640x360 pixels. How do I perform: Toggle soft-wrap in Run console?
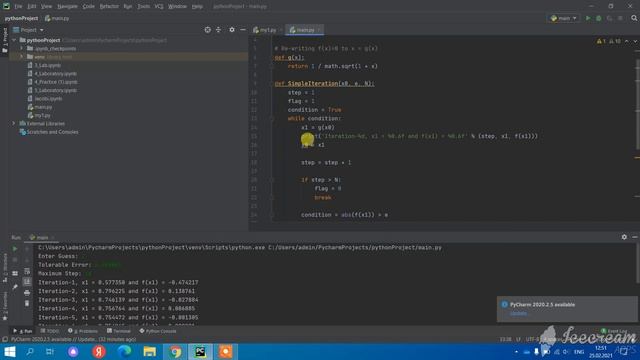click(27, 271)
